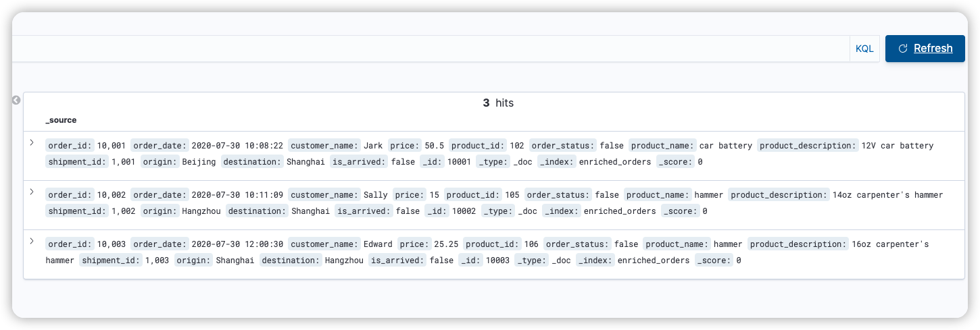The image size is (980, 330).
Task: Click into the query search bar
Action: pyautogui.click(x=426, y=49)
